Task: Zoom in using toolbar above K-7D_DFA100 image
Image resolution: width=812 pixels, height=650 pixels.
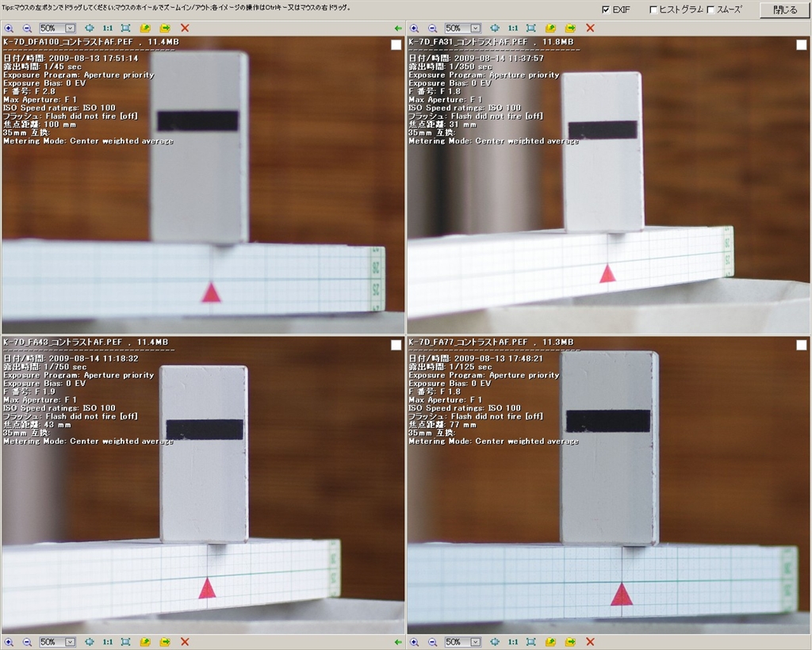Action: pos(9,29)
